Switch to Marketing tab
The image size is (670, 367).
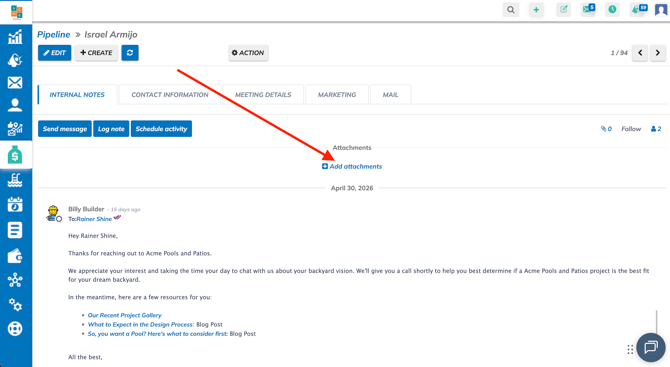pos(337,95)
